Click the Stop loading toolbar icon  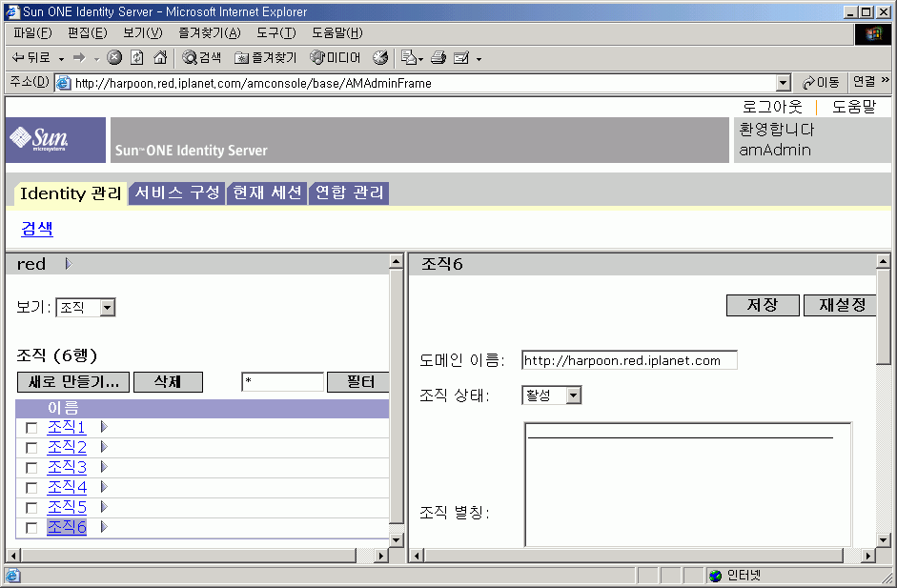pos(114,57)
